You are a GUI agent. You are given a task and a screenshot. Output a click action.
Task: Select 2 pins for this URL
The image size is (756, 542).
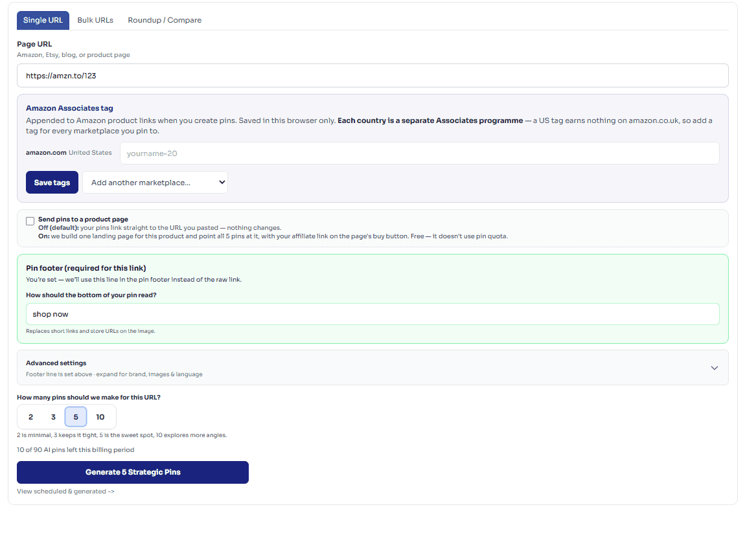31,417
